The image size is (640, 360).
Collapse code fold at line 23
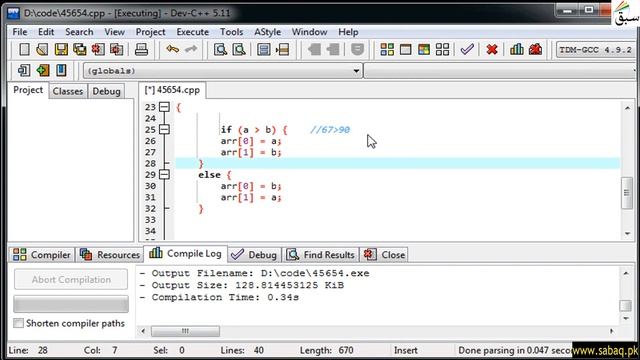tap(164, 107)
